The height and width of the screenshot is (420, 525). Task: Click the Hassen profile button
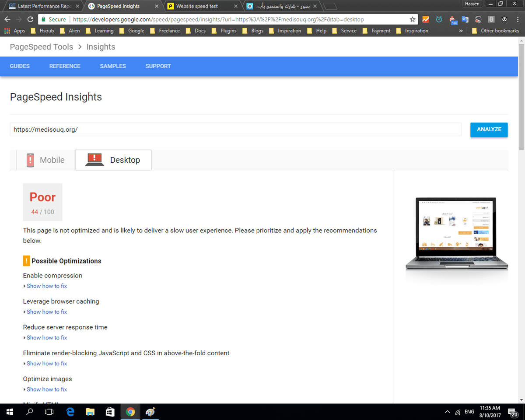click(x=472, y=3)
